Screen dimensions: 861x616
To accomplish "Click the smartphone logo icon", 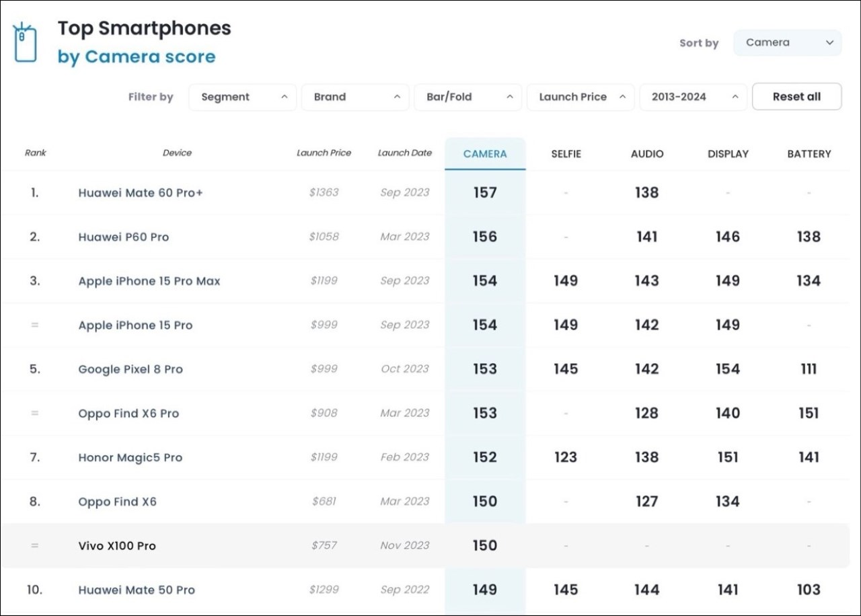I will click(x=26, y=42).
